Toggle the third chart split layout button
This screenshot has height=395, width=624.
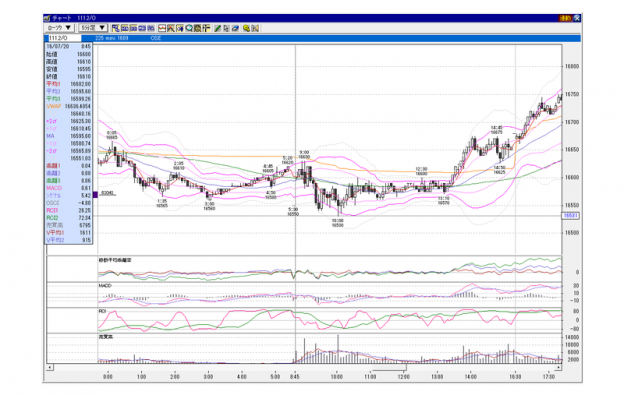point(133,28)
